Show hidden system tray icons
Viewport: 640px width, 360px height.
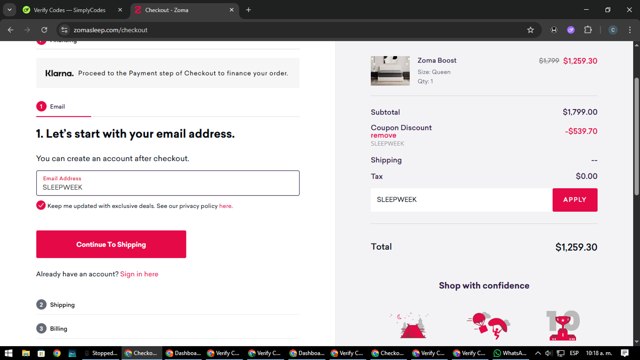[538, 353]
